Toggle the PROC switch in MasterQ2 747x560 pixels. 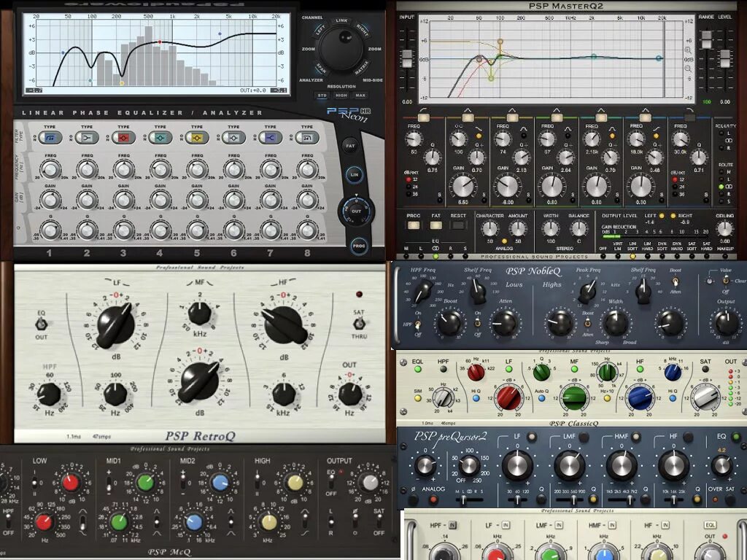pyautogui.click(x=414, y=225)
